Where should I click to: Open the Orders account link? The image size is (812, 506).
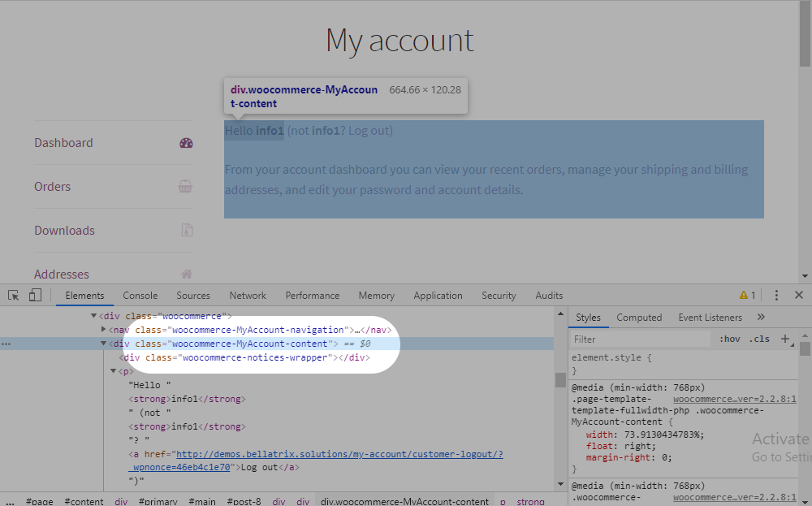(x=52, y=187)
